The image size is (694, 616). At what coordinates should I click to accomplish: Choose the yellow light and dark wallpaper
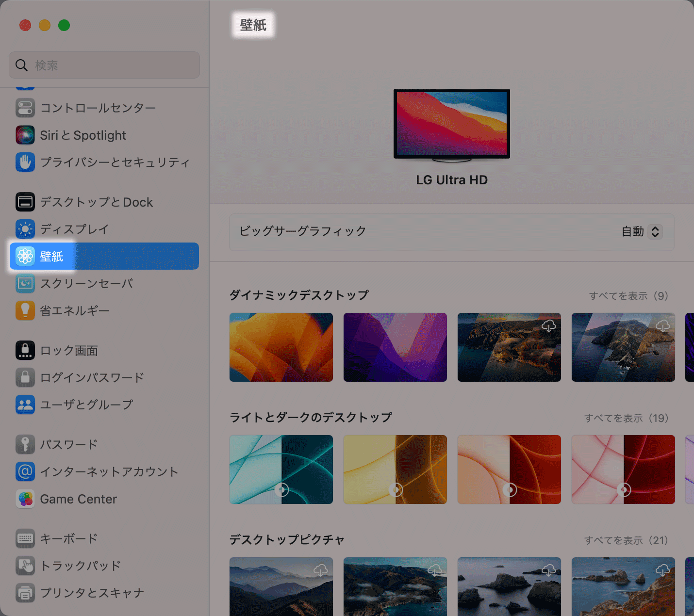coord(395,470)
